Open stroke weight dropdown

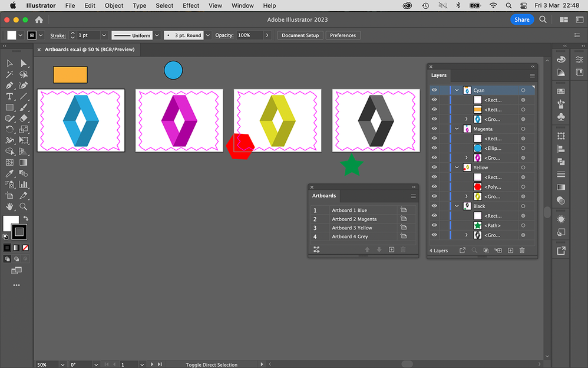click(104, 35)
